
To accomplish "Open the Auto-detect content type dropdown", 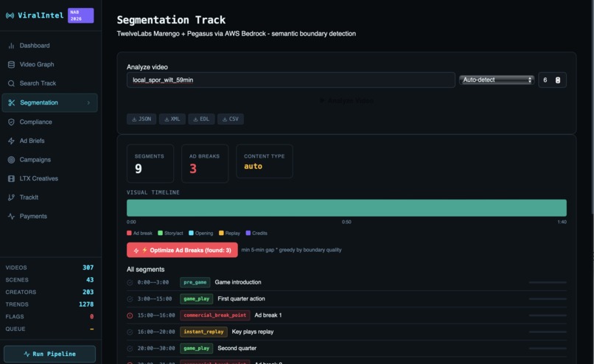I will tap(497, 80).
